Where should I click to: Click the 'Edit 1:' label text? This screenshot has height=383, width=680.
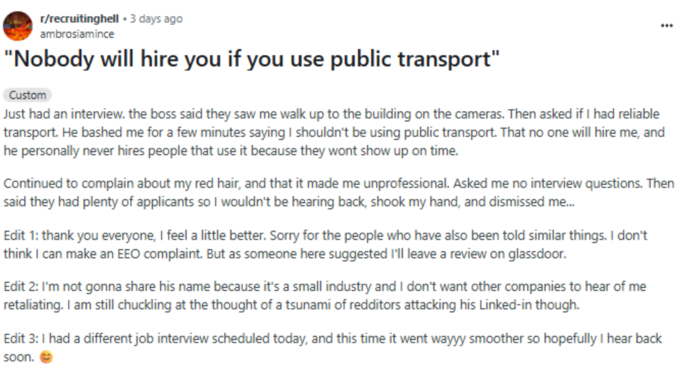pos(20,236)
